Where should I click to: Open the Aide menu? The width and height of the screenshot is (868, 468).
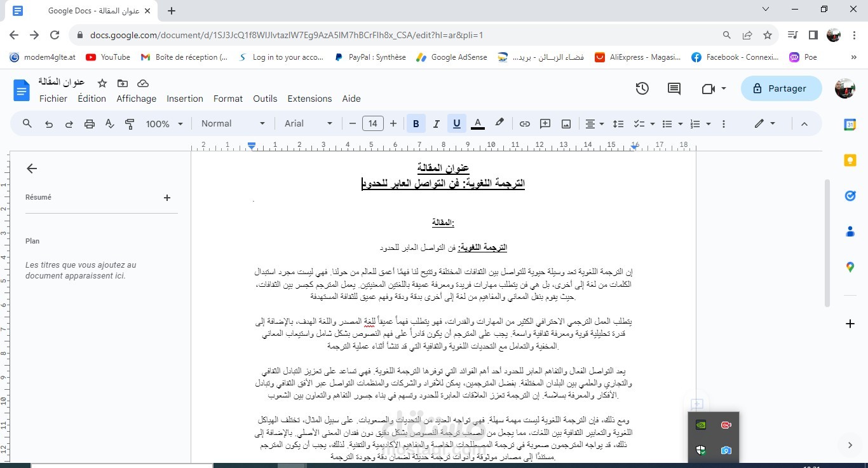pyautogui.click(x=351, y=99)
